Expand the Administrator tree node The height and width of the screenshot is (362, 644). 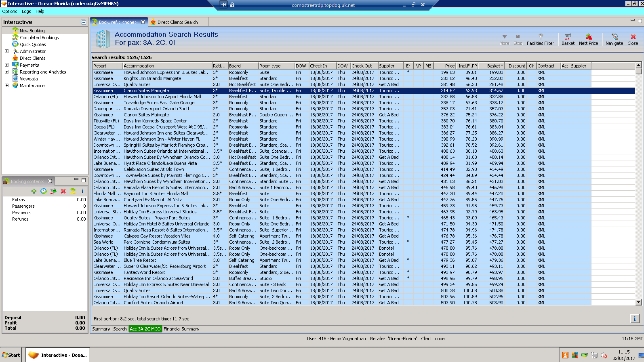pyautogui.click(x=6, y=51)
